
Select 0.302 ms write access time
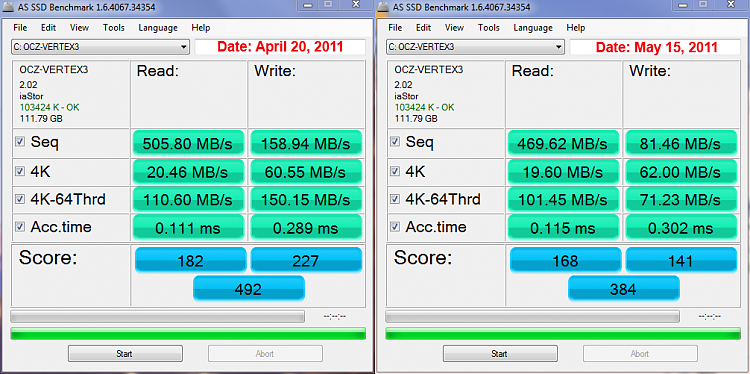pos(681,228)
